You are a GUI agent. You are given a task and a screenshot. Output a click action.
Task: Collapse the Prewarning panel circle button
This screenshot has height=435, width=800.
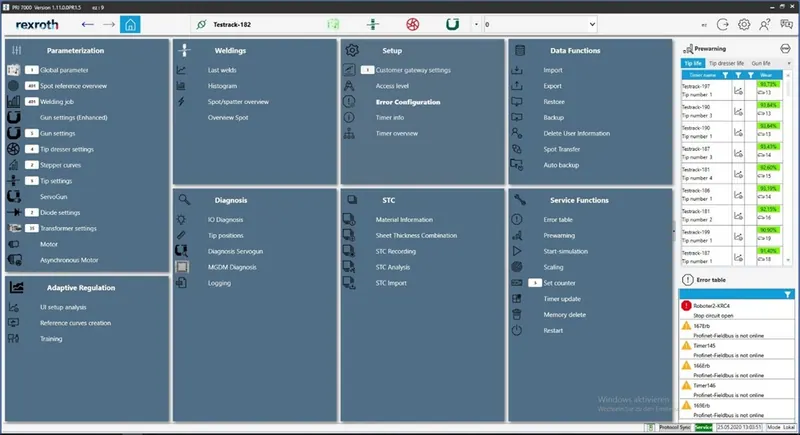[785, 48]
